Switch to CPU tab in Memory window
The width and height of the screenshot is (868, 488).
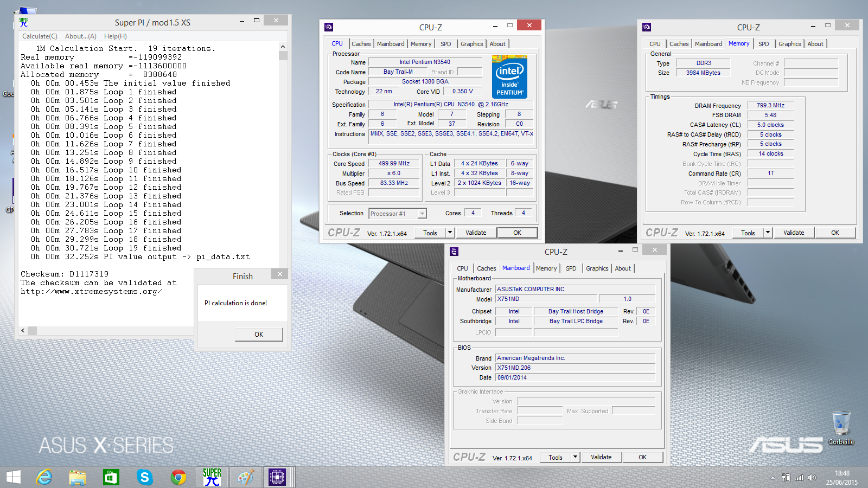(655, 44)
